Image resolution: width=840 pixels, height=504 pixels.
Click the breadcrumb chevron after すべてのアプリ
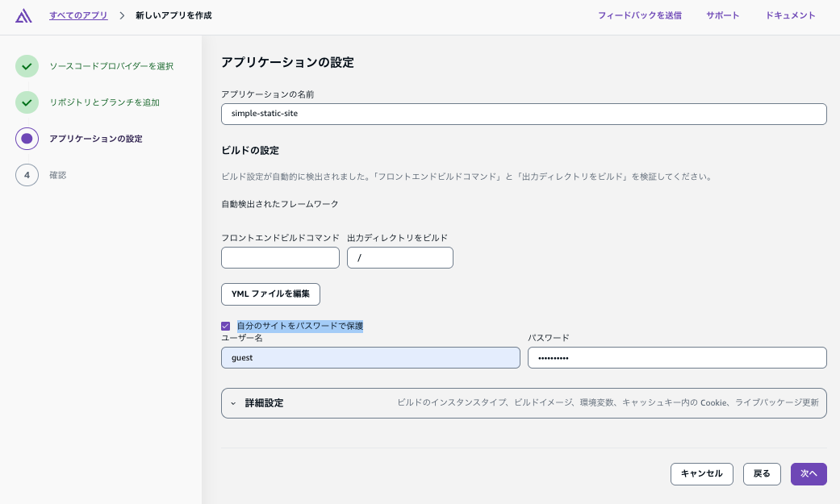tap(122, 15)
